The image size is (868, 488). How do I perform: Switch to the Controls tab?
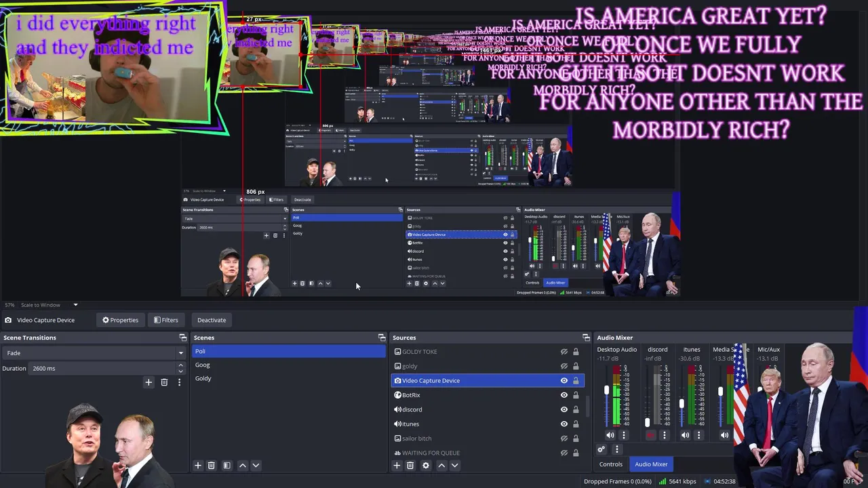point(610,464)
